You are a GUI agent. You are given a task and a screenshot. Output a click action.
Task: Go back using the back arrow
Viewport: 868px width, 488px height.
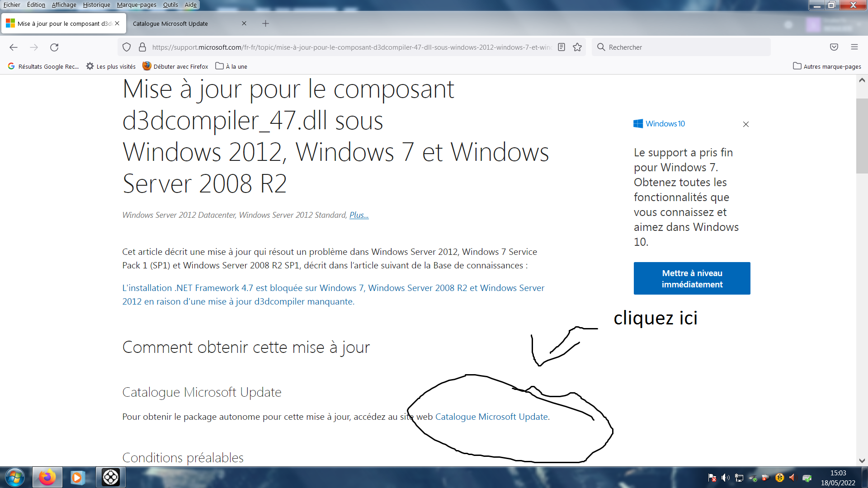click(14, 47)
